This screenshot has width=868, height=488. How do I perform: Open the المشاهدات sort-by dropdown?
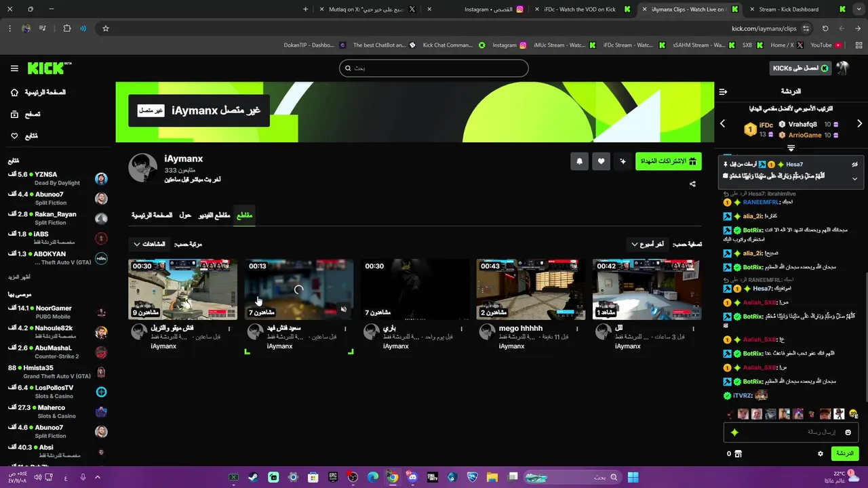point(149,244)
